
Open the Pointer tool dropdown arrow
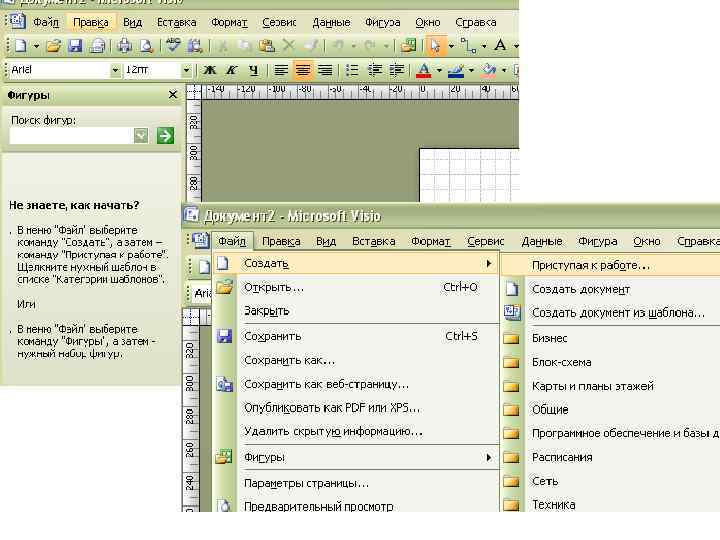451,46
